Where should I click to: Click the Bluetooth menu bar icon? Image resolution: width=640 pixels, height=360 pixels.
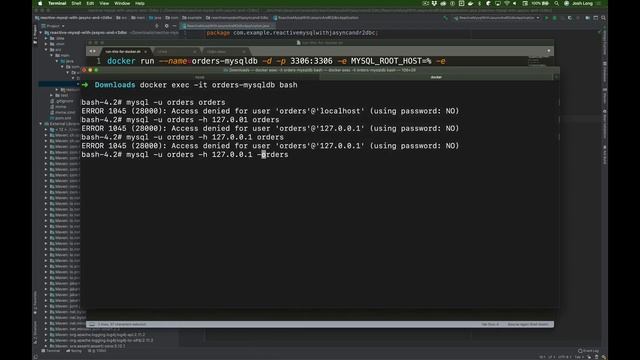point(479,3)
